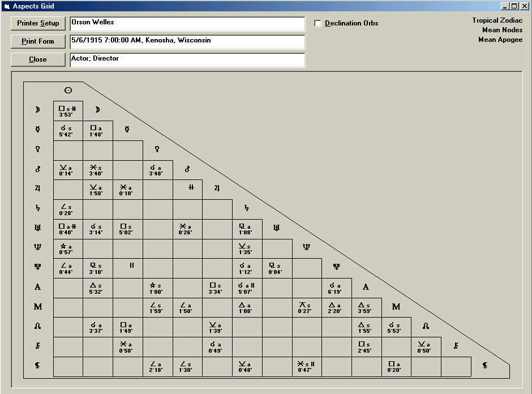The image size is (532, 394).
Task: Select the Actor; Director description field
Action: [187, 58]
